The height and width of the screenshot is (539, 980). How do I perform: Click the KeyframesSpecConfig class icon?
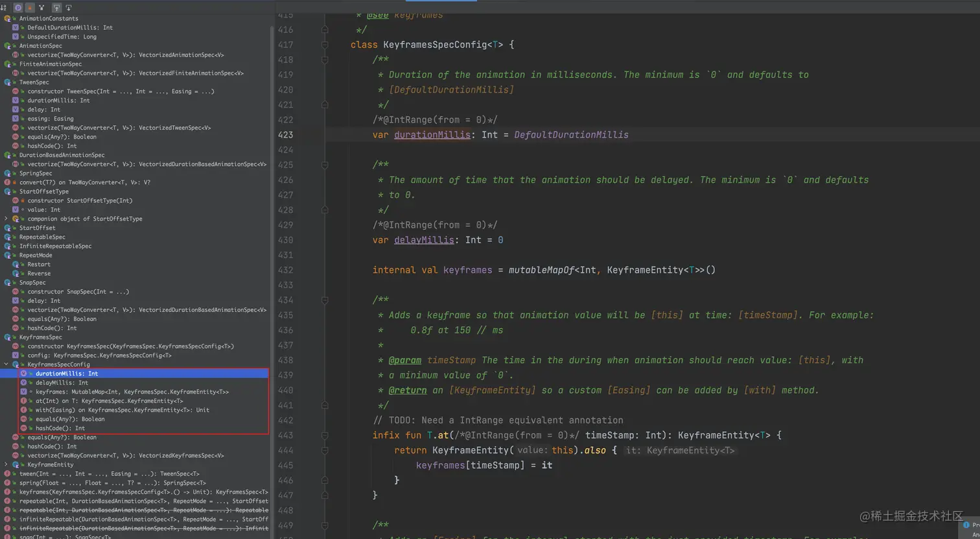click(16, 365)
